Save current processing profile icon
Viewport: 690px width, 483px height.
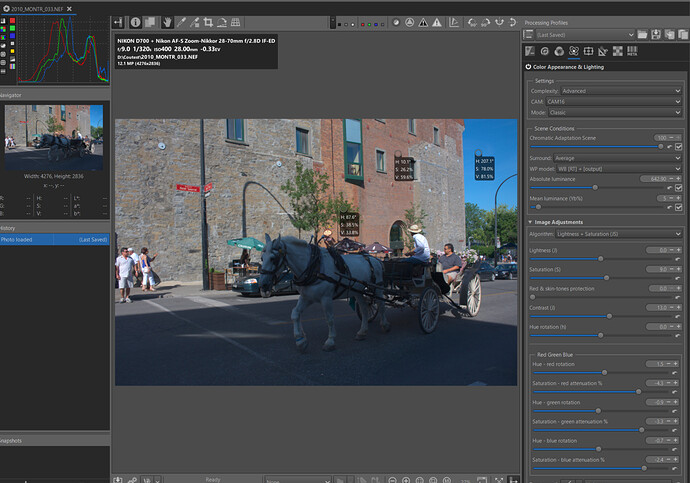coord(656,34)
